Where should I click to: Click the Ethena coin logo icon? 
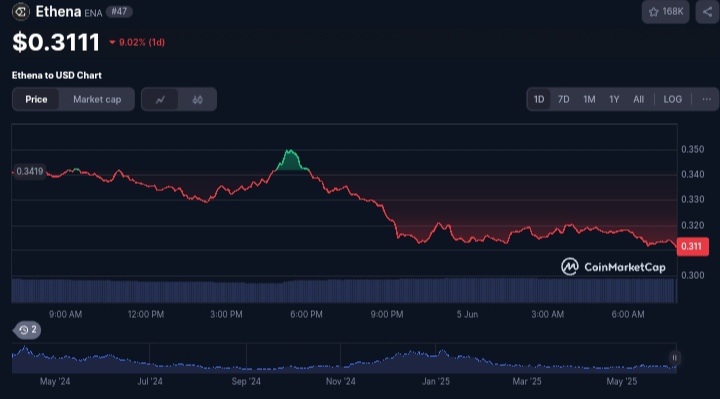(21, 11)
